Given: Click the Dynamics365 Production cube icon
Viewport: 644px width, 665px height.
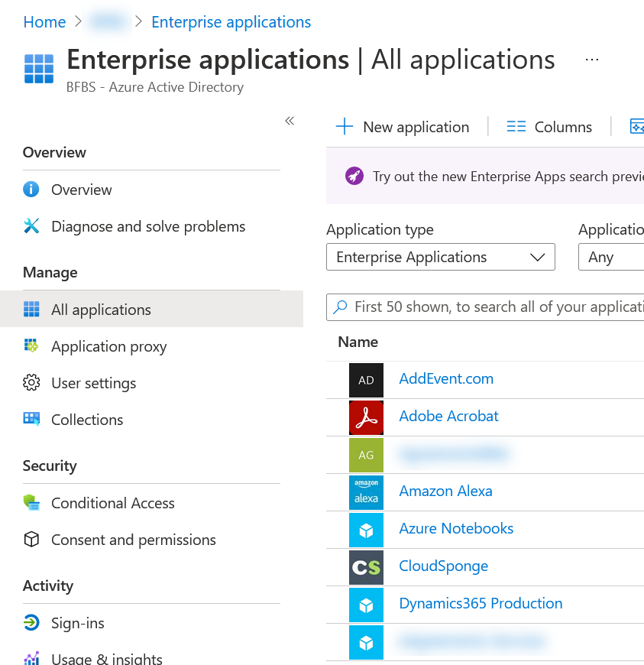Looking at the screenshot, I should (366, 605).
